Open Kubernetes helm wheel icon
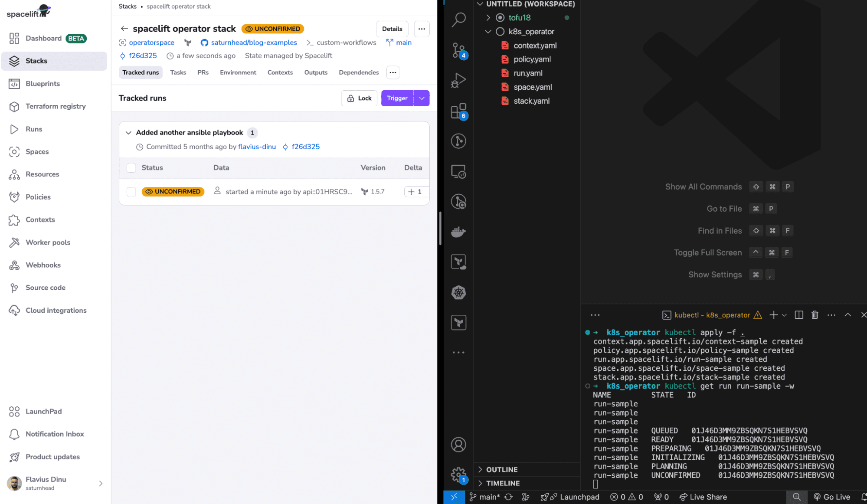 (x=458, y=292)
